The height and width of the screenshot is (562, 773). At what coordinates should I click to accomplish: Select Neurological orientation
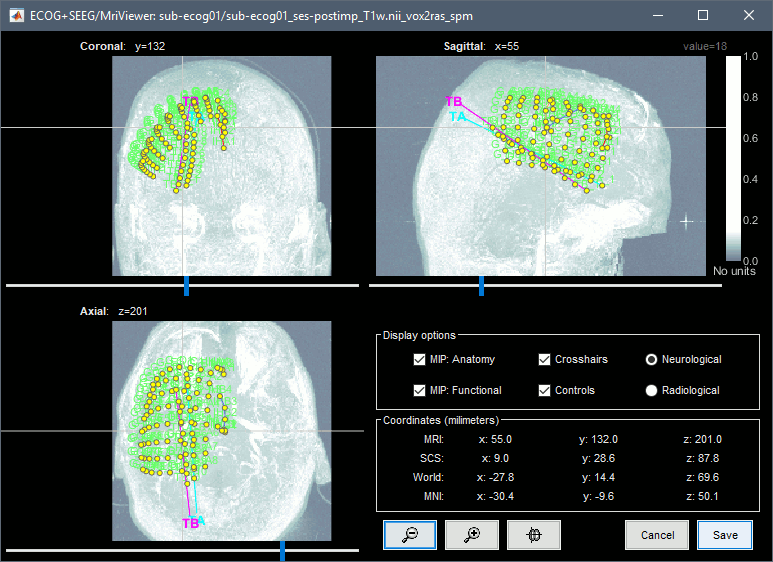[x=652, y=359]
